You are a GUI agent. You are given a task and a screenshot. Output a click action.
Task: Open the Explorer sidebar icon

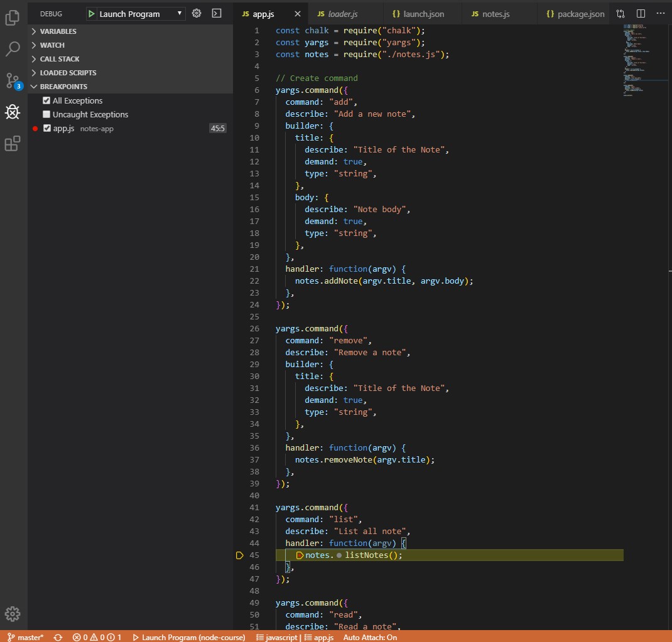tap(13, 18)
